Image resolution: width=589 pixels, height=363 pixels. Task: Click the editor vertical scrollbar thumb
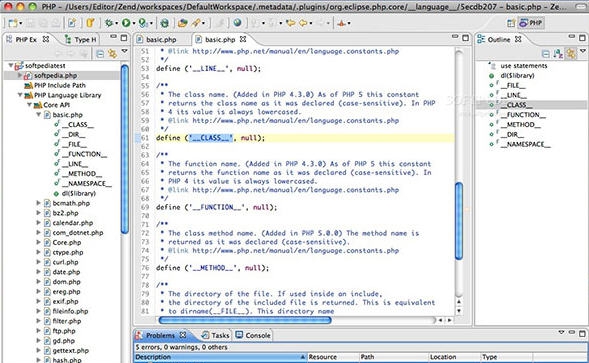[x=459, y=221]
